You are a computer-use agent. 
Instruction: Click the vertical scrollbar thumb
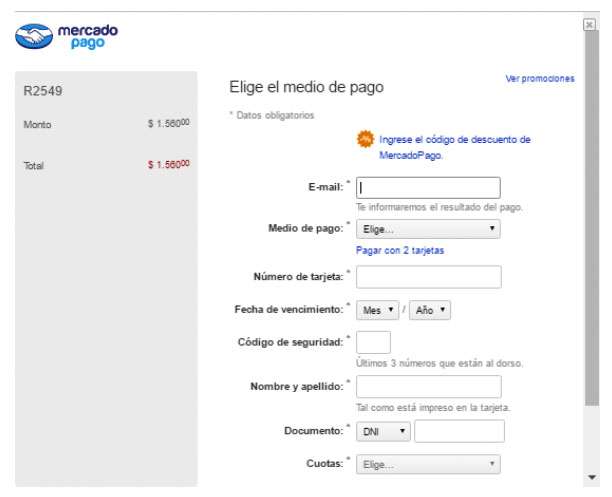click(592, 218)
